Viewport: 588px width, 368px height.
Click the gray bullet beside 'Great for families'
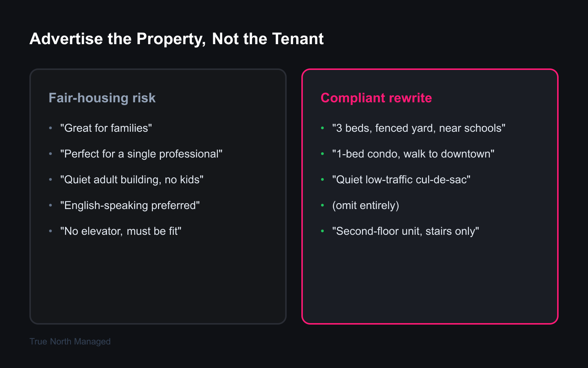[51, 128]
